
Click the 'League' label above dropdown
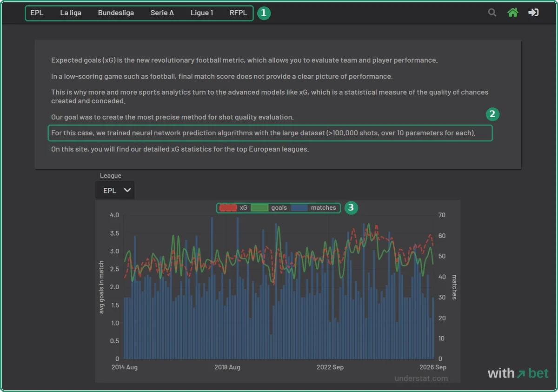(x=111, y=175)
